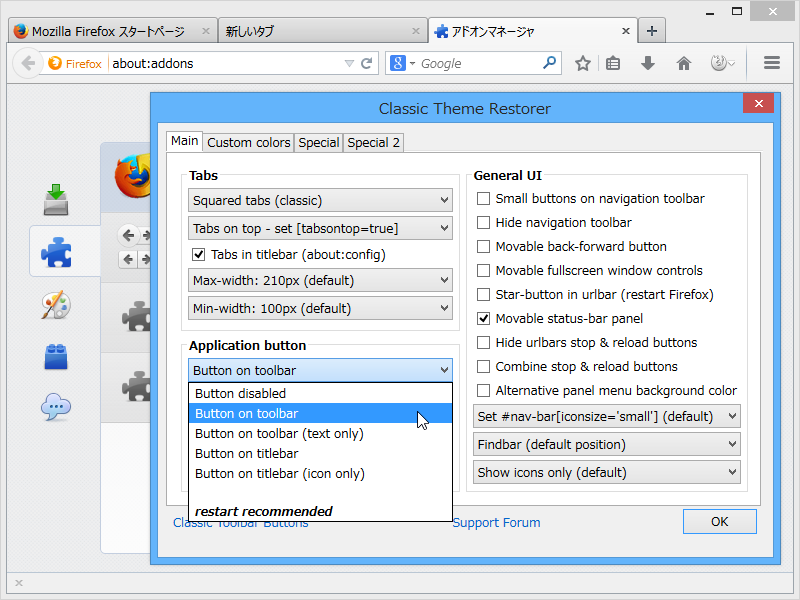800x600 pixels.
Task: Select Button disabled option
Action: (320, 393)
